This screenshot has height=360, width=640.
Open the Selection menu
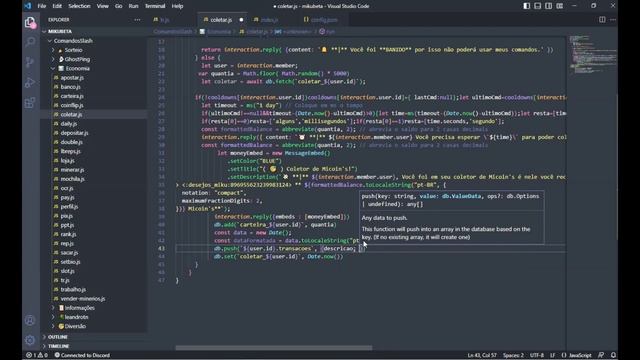79,6
